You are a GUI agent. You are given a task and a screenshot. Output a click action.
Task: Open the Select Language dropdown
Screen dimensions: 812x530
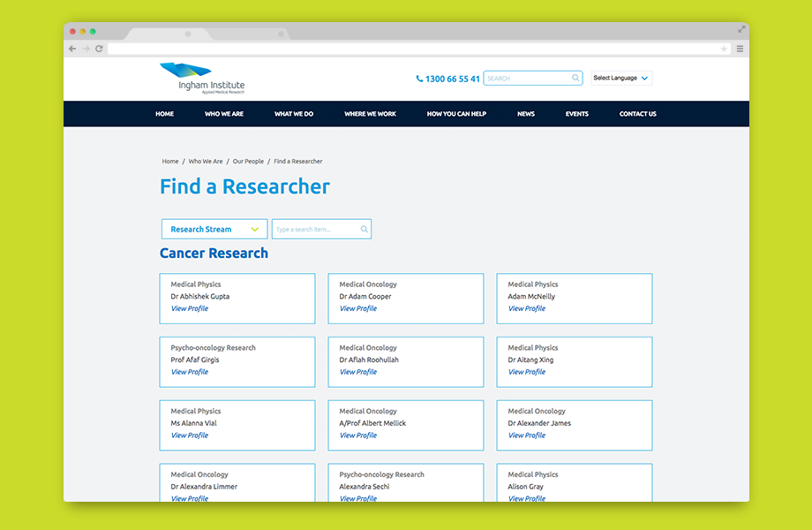point(621,79)
